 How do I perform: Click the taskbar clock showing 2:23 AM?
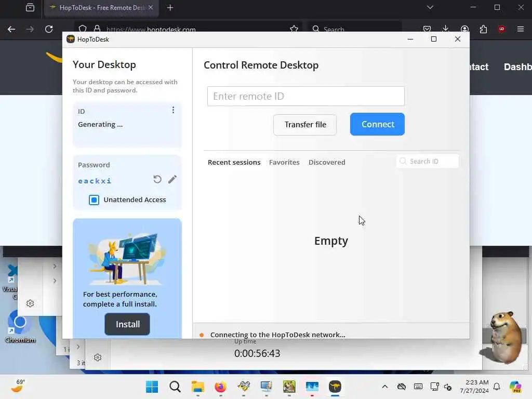coord(474,387)
